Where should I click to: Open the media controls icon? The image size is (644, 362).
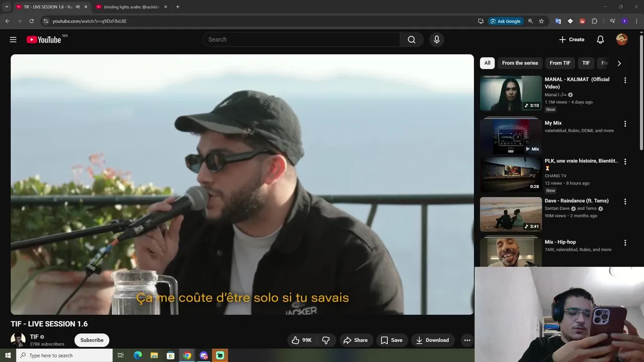(x=612, y=21)
